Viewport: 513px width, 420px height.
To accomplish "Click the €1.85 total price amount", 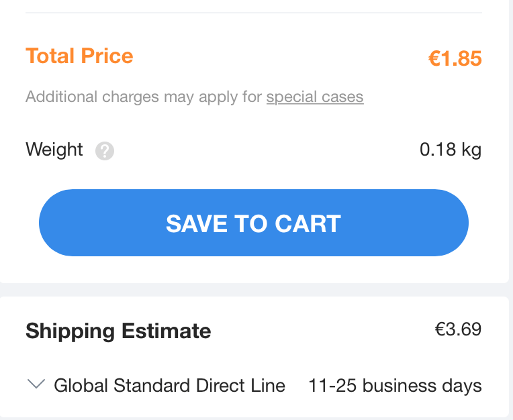I will (x=455, y=58).
